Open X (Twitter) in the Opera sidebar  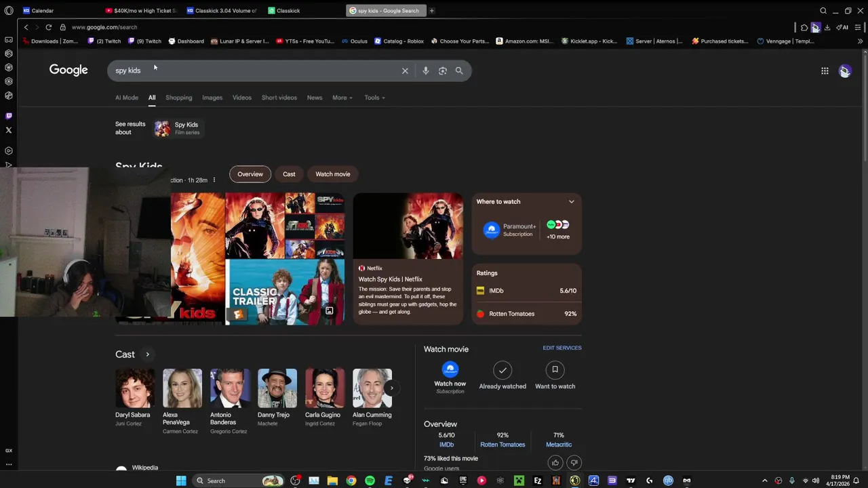coord(8,129)
